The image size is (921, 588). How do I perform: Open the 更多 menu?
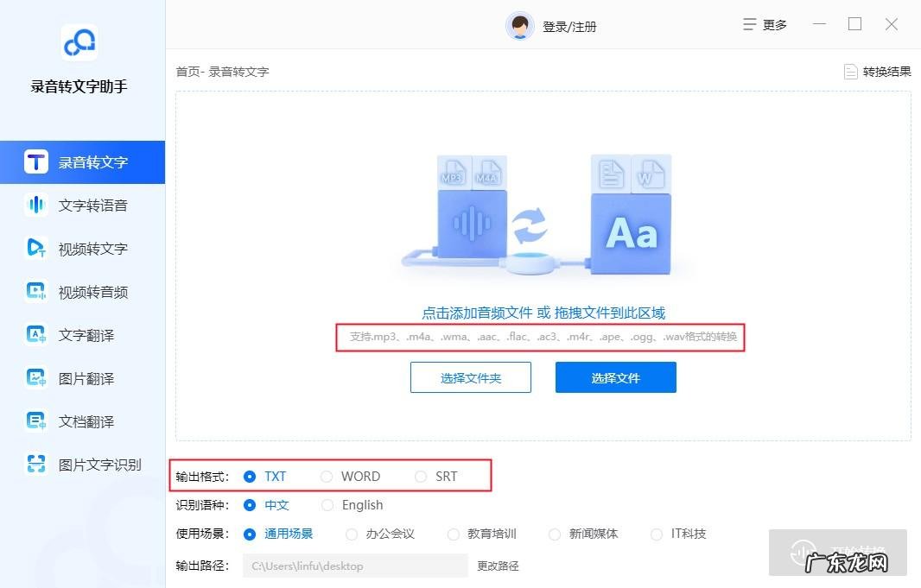point(765,24)
